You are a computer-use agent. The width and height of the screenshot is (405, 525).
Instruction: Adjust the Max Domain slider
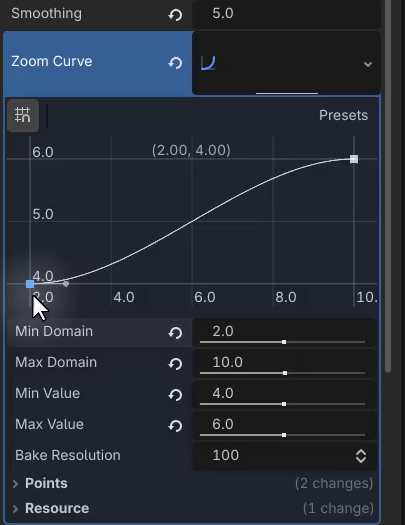click(x=285, y=373)
